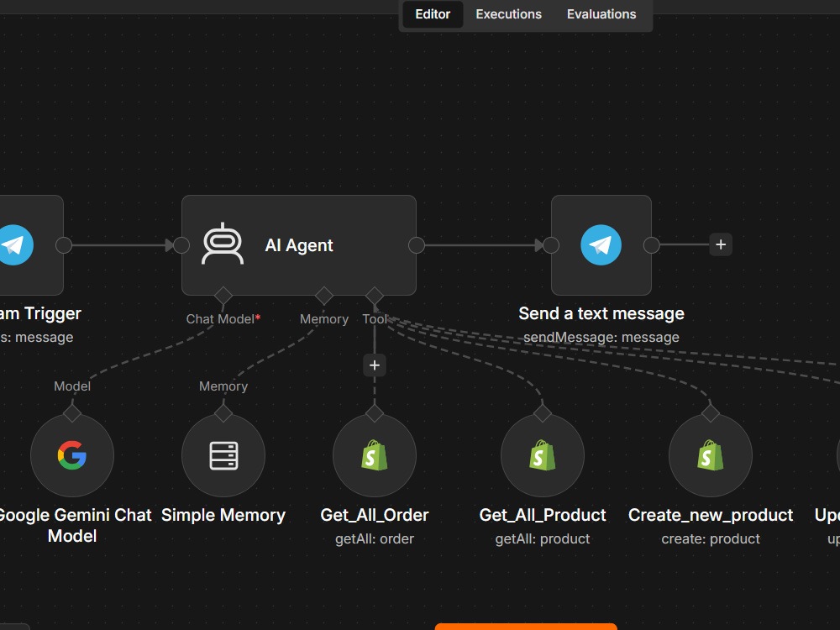Image resolution: width=840 pixels, height=630 pixels.
Task: Select the Get_All_Product Shopify icon
Action: (543, 455)
